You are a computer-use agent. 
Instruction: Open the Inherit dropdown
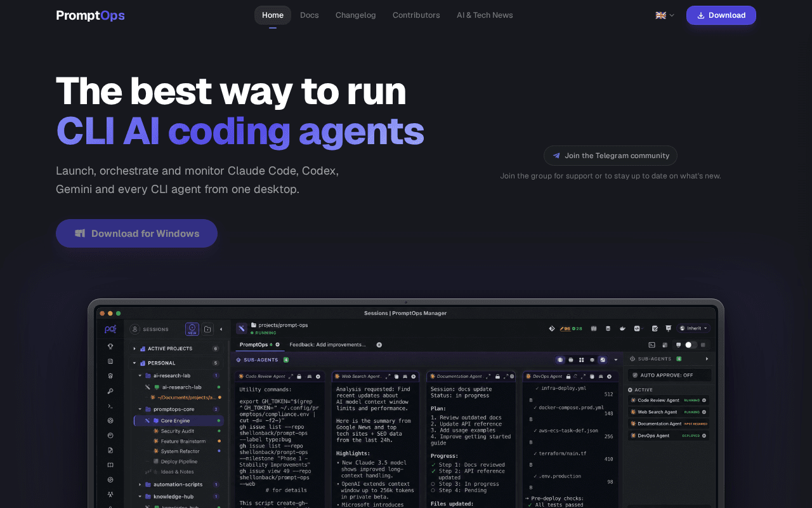click(x=693, y=328)
